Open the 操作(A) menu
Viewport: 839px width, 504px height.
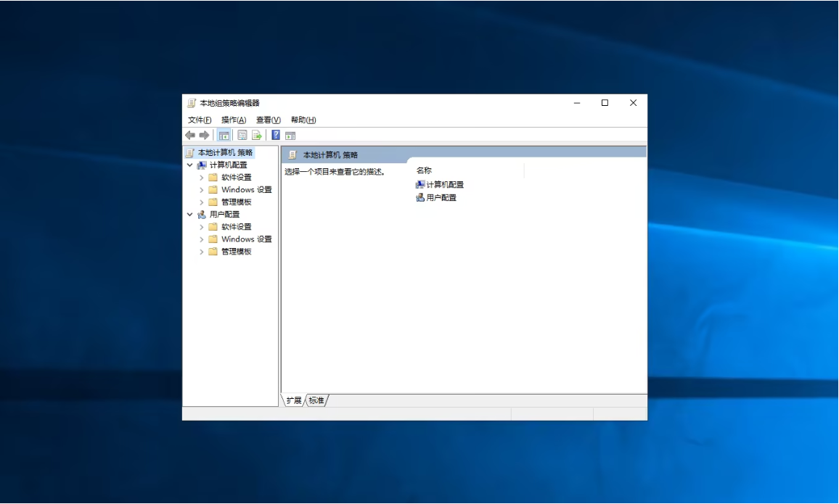tap(234, 120)
